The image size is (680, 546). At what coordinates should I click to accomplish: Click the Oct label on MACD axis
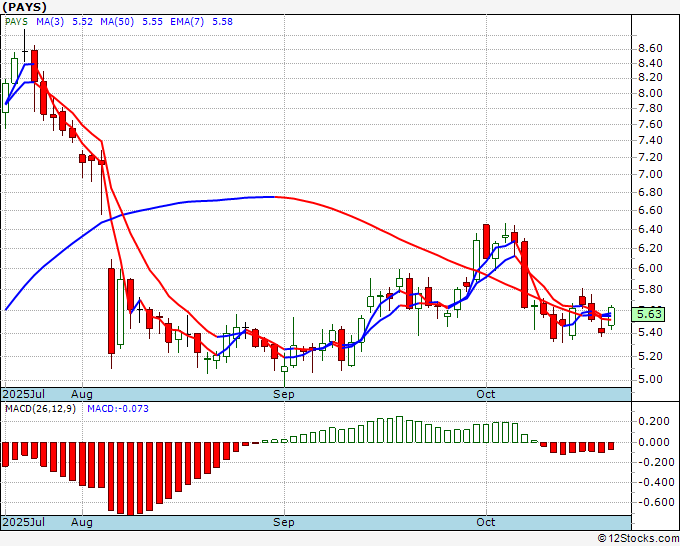tap(486, 522)
